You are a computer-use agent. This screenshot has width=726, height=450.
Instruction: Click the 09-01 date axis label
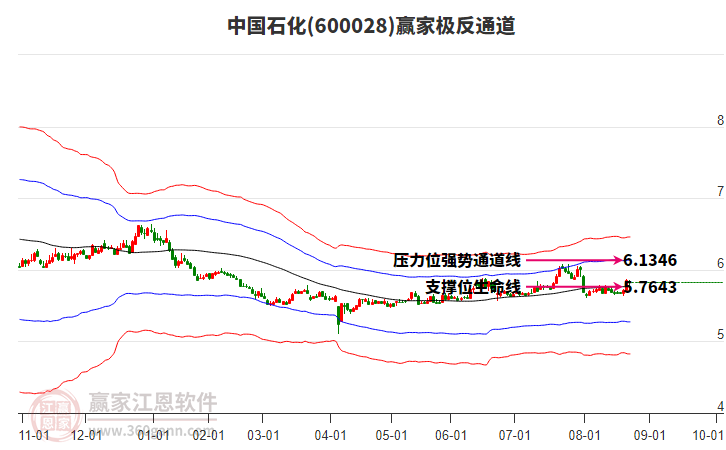point(650,436)
